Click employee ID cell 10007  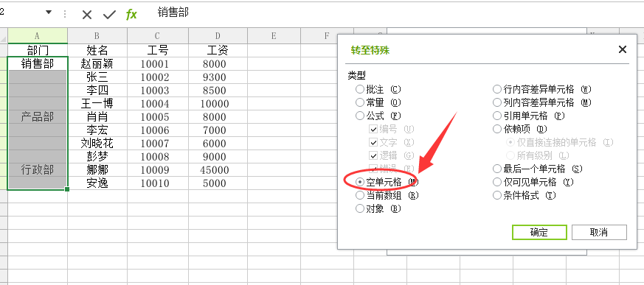[x=158, y=143]
